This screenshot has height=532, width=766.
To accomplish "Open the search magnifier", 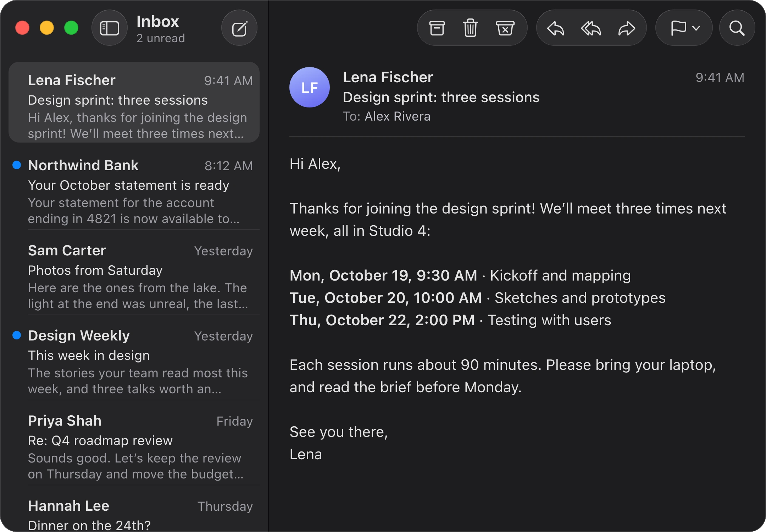I will [x=737, y=28].
